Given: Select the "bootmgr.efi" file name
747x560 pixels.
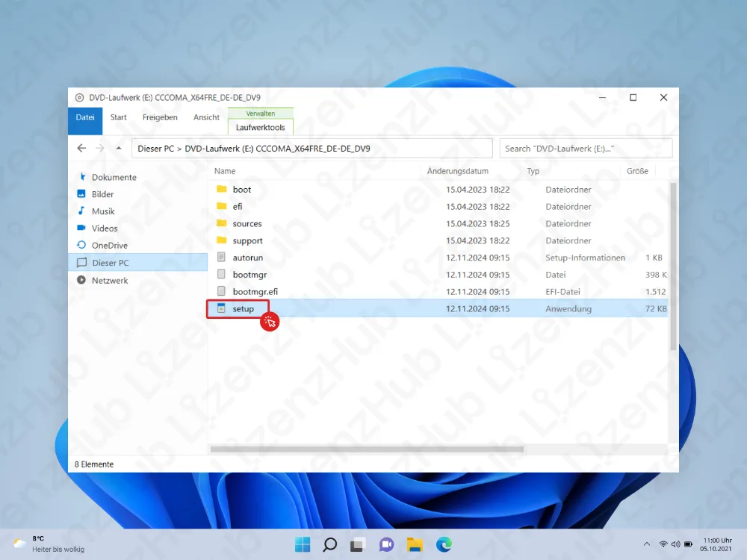Looking at the screenshot, I should coord(255,291).
